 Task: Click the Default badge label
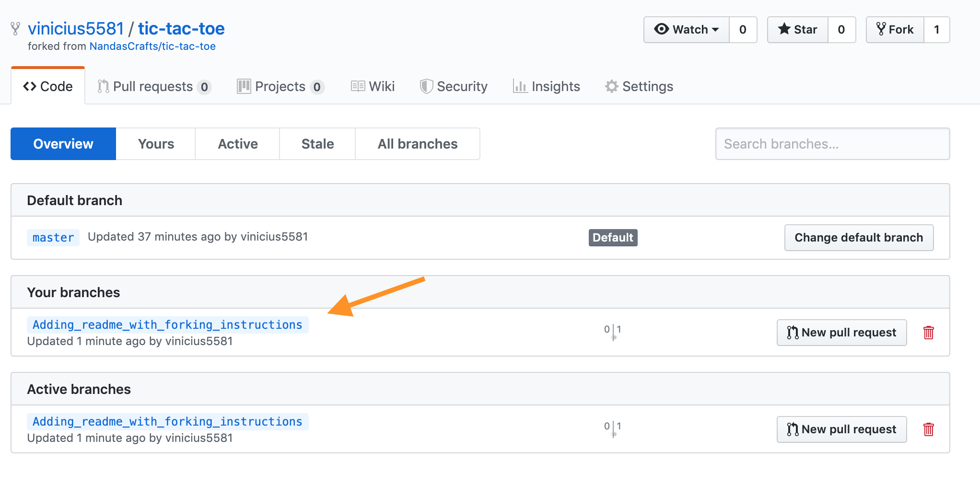[613, 238]
